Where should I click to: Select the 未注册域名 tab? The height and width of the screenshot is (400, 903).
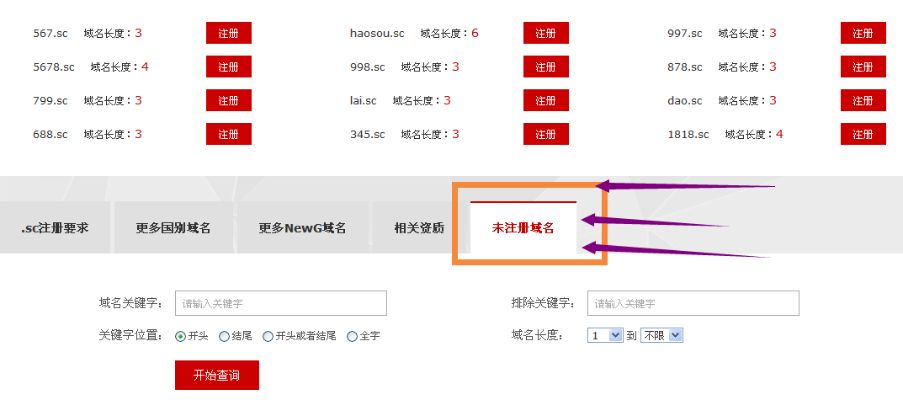tap(523, 228)
